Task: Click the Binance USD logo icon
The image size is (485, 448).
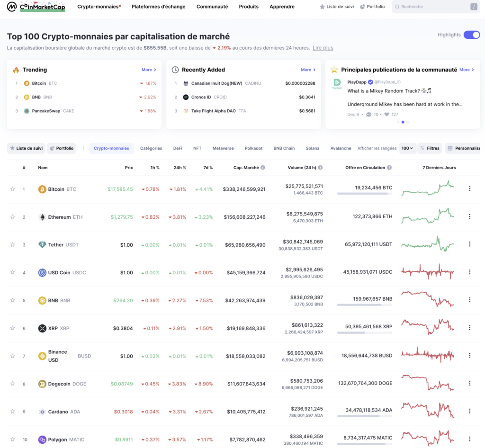Action: point(42,356)
